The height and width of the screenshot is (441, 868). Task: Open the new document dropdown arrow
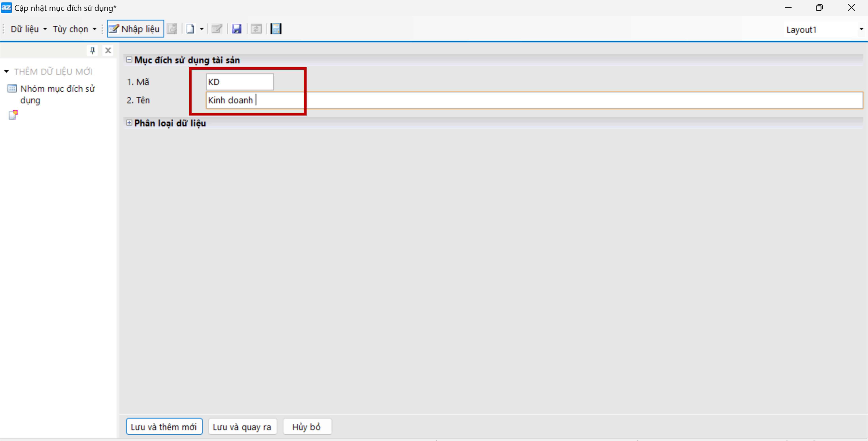tap(201, 29)
